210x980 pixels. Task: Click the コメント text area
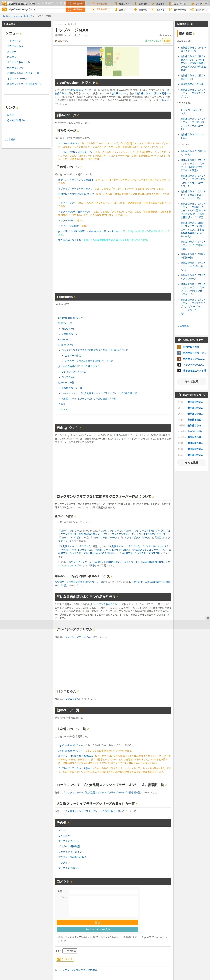(x=104, y=906)
